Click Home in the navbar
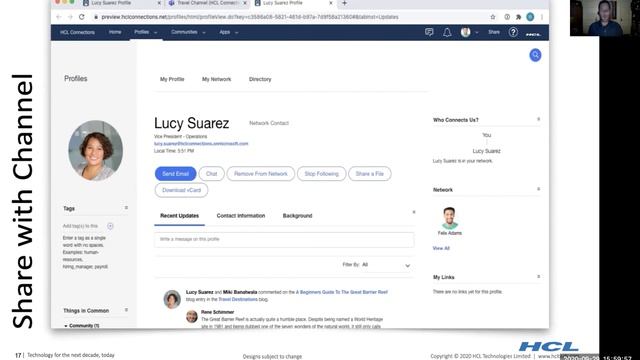Screen dimensions: 640x360 115,32
